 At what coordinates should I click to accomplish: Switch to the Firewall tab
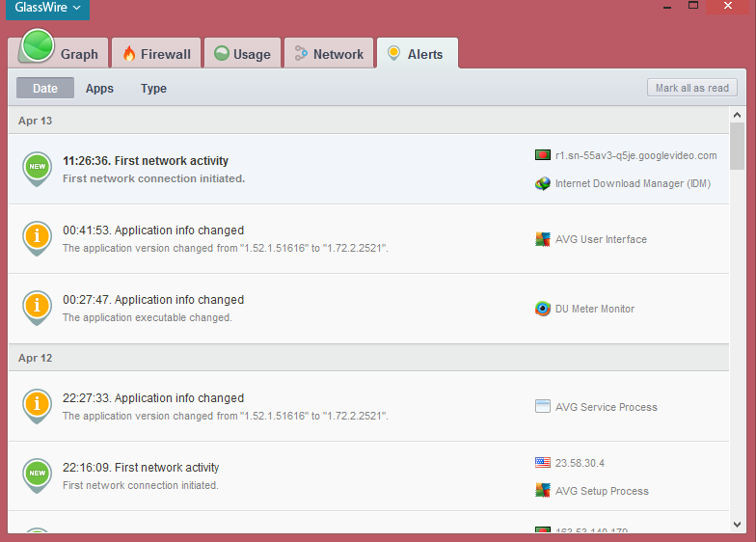click(x=156, y=53)
